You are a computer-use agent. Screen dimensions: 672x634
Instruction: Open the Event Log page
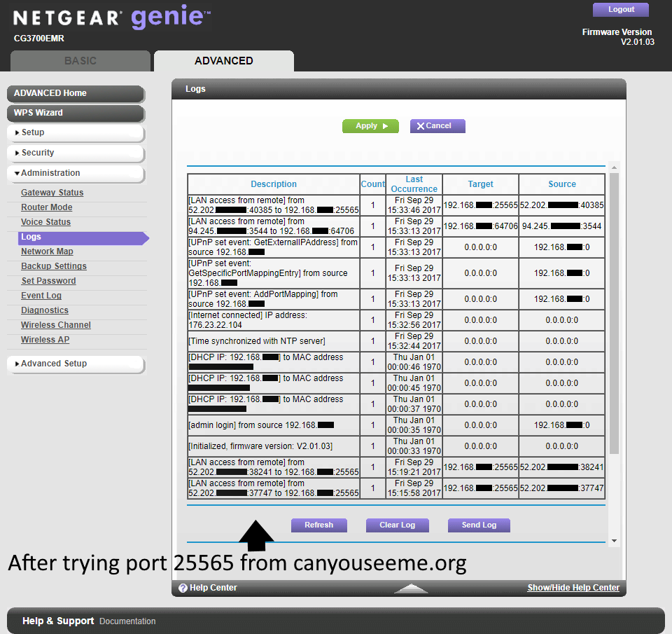coord(41,296)
